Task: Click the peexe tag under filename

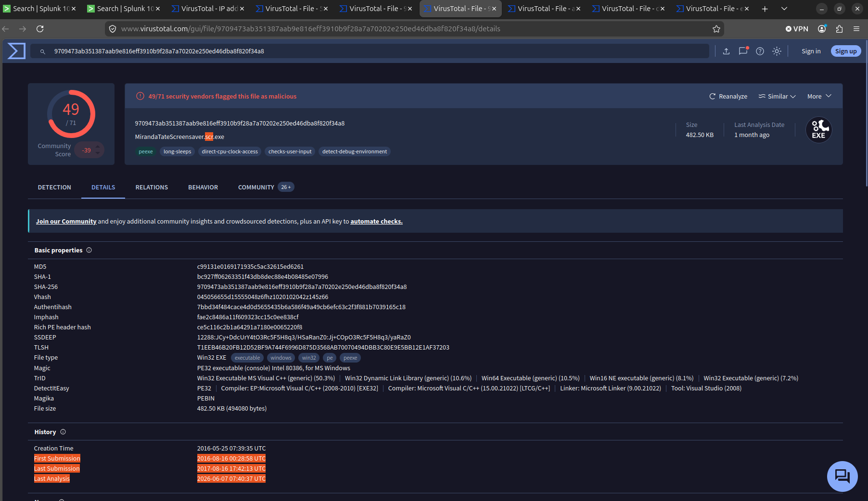Action: [x=145, y=151]
